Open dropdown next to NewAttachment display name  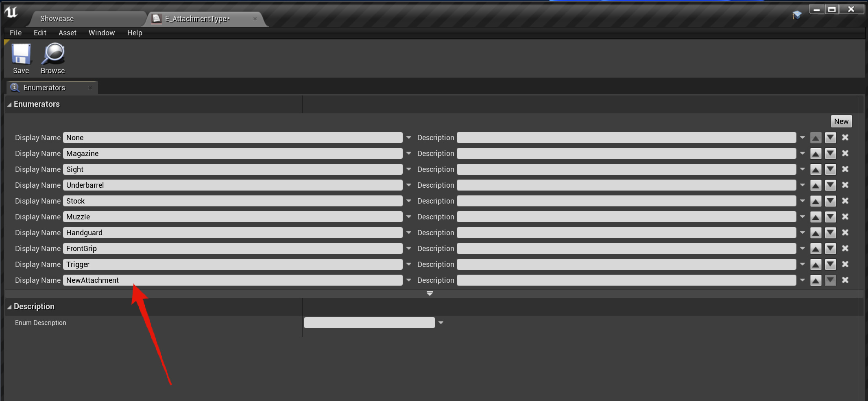click(409, 280)
